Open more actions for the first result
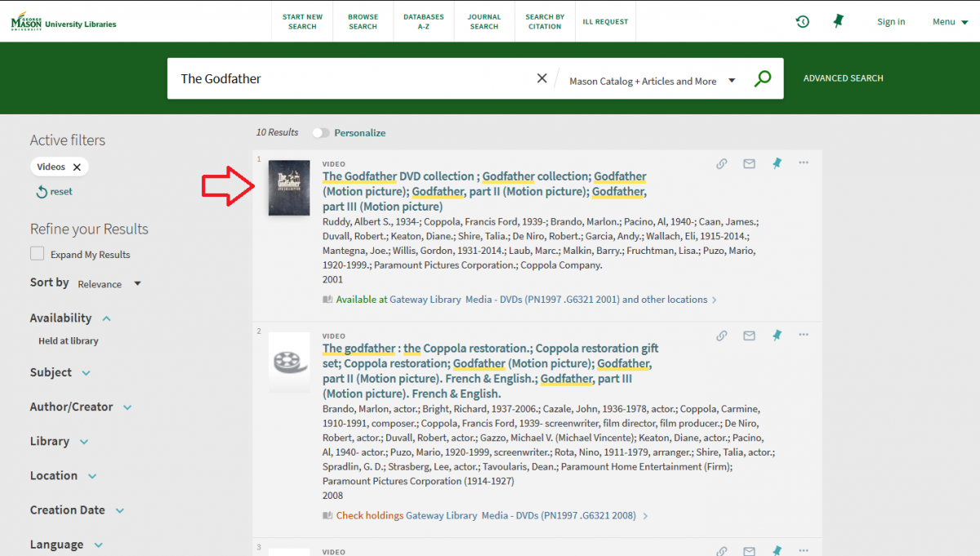The width and height of the screenshot is (980, 556). click(x=803, y=162)
